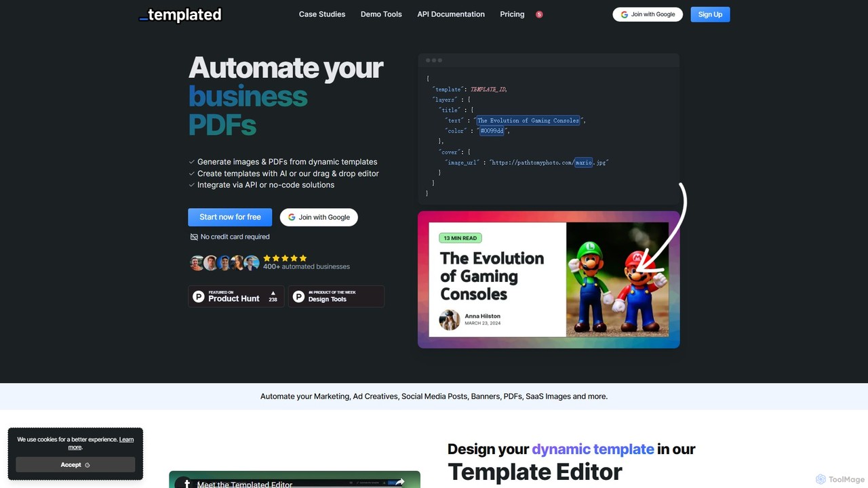Viewport: 868px width, 488px height.
Task: Click the Product Hunt upvote arrow
Action: 273,293
